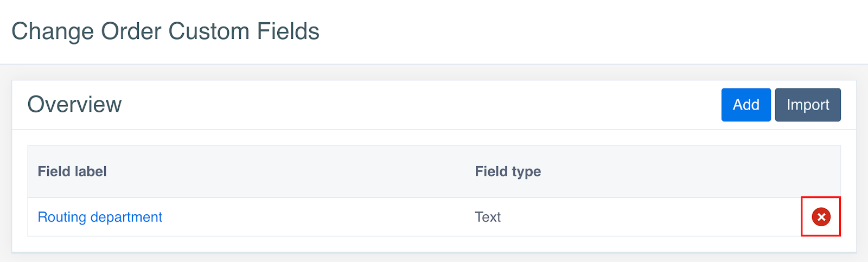Screen dimensions: 868x262
Task: Open the Routing department field link
Action: click(100, 217)
